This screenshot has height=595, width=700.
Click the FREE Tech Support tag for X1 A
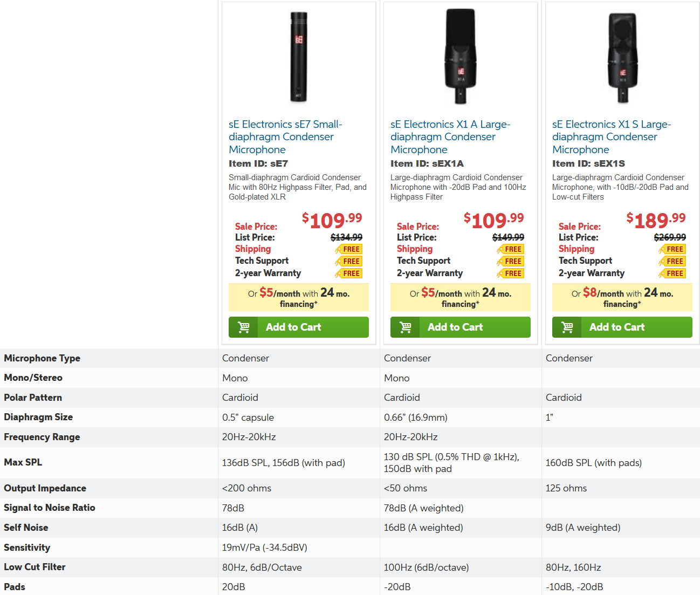pyautogui.click(x=511, y=261)
